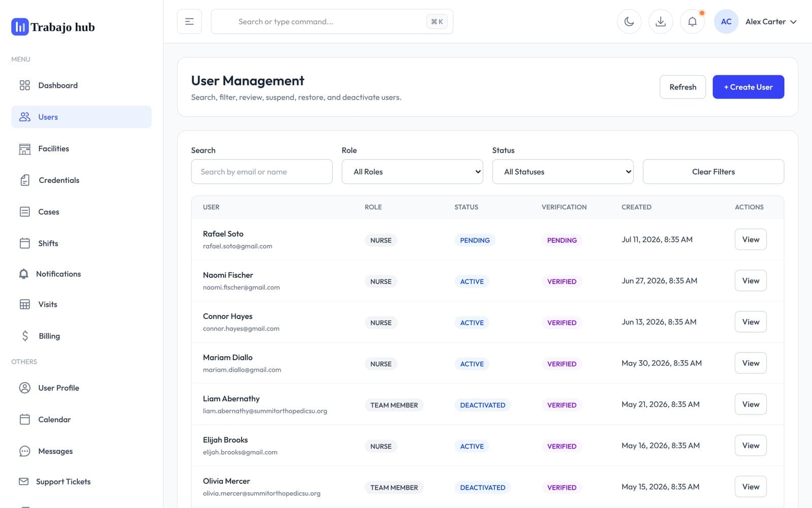Click Liam Abernathy's TEAM MEMBER role badge

click(394, 405)
